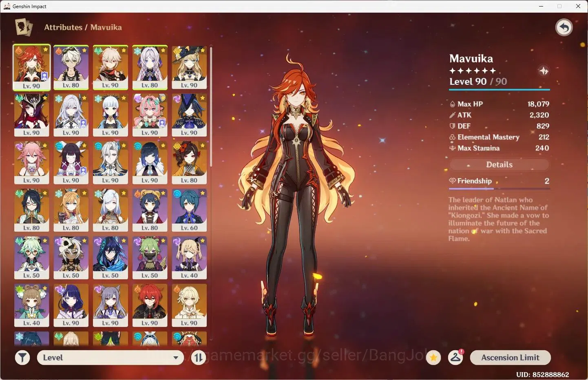Open the character archive cards icon
Viewport: 588px width, 380px height.
click(24, 27)
